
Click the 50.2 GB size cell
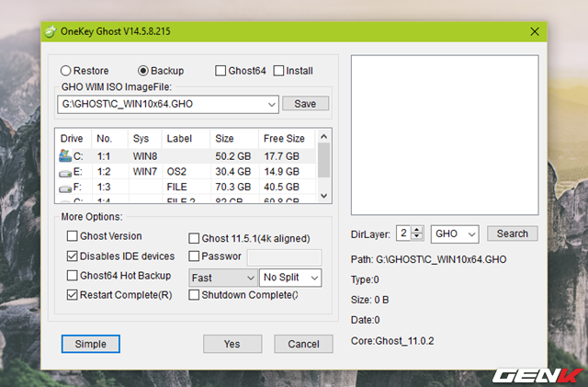[232, 156]
